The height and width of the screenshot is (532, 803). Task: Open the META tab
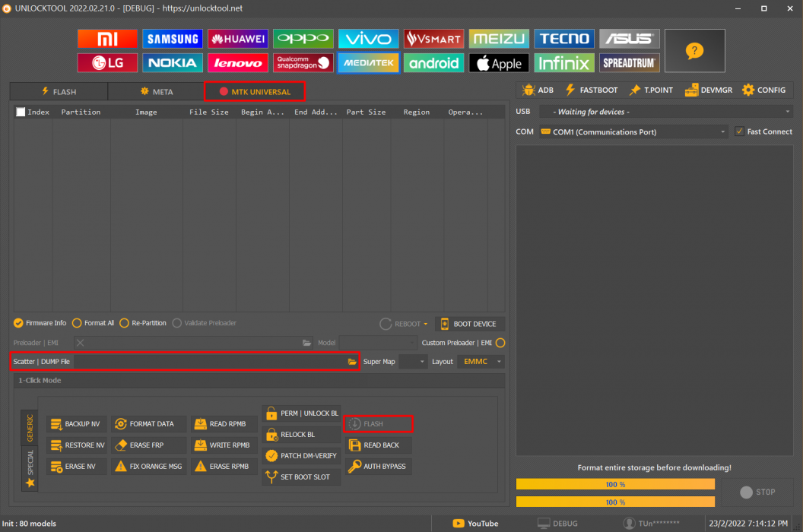click(x=156, y=92)
